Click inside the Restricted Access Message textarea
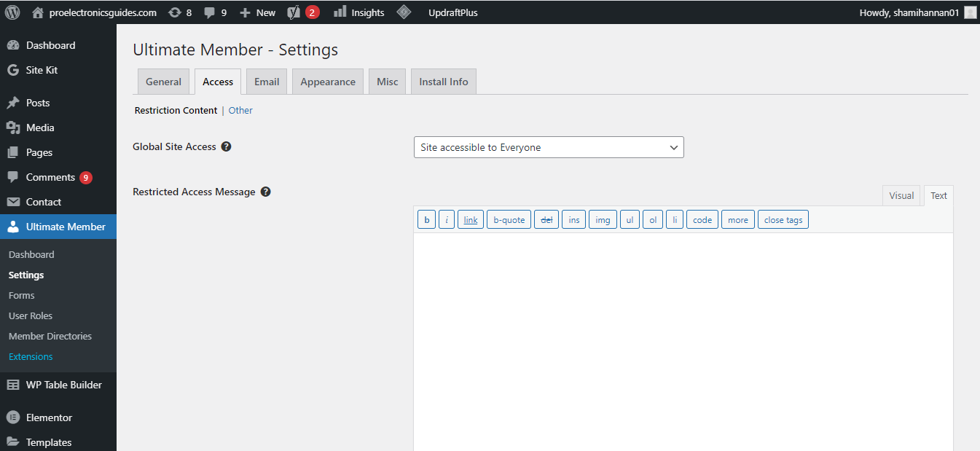Image resolution: width=980 pixels, height=451 pixels. (683, 342)
